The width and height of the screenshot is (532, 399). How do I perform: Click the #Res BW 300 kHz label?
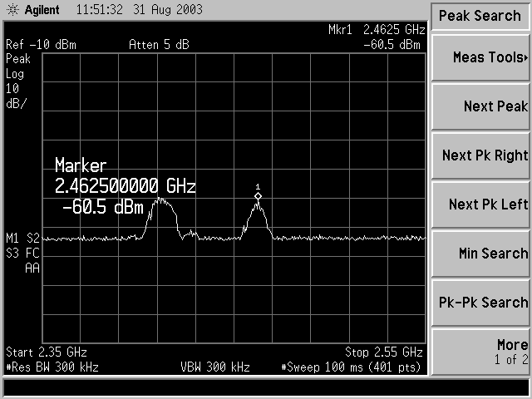tap(52, 367)
